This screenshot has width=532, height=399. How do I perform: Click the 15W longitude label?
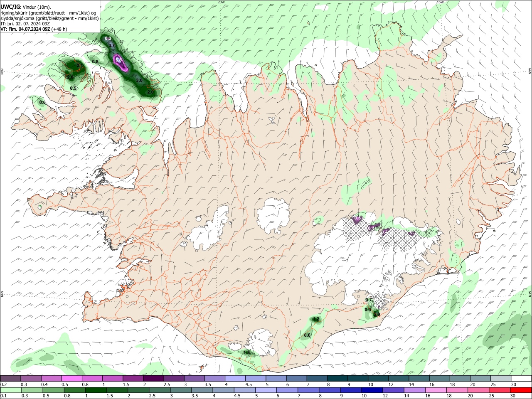pos(440,2)
